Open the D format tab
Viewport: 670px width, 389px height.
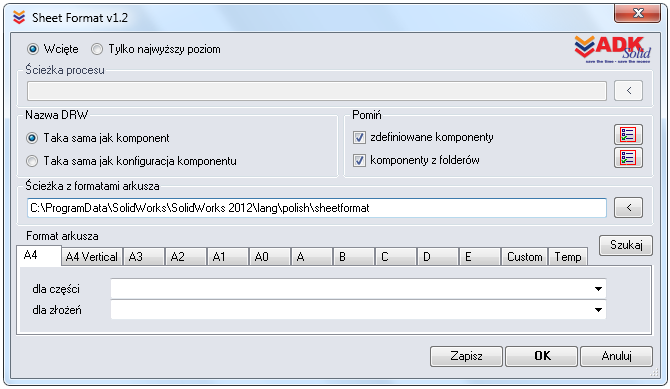point(438,257)
